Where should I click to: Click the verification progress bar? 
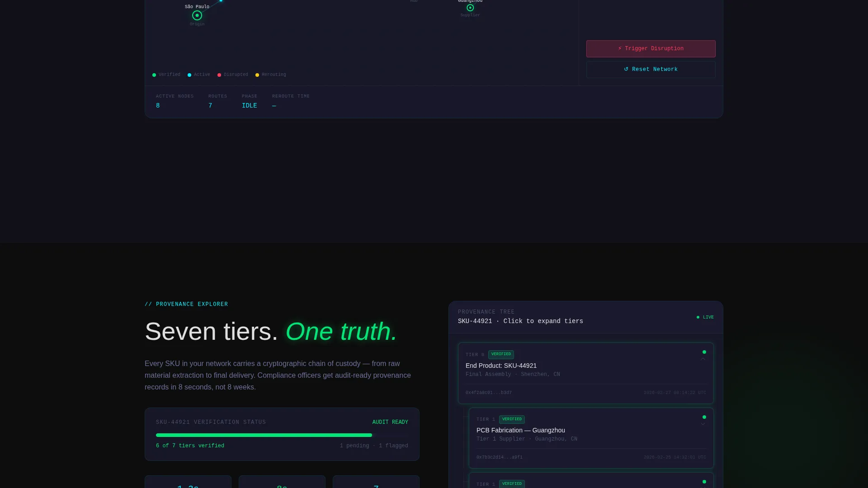click(282, 435)
